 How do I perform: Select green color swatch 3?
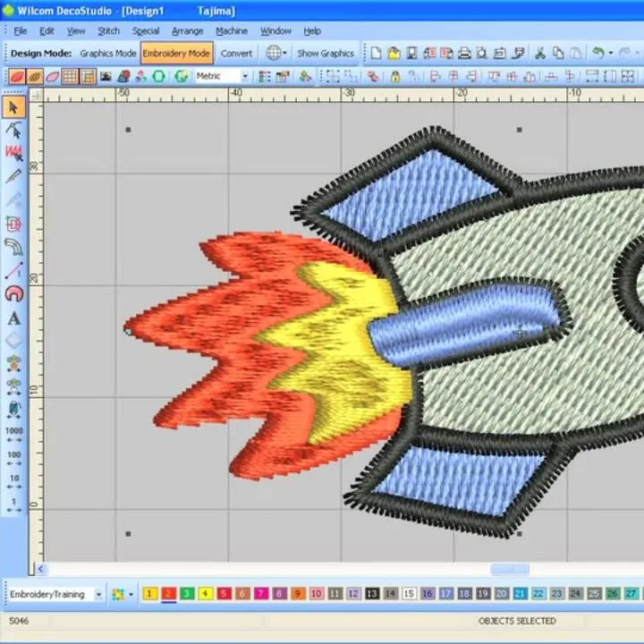(x=187, y=594)
